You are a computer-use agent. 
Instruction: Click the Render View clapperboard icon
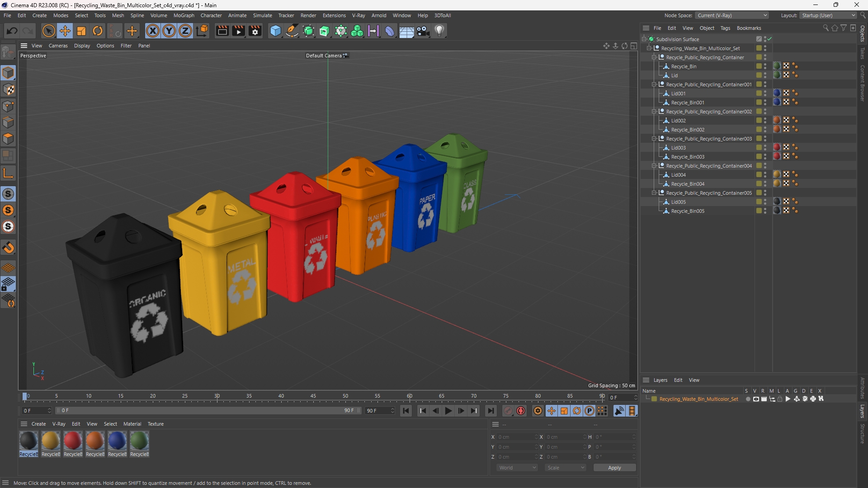pyautogui.click(x=222, y=31)
